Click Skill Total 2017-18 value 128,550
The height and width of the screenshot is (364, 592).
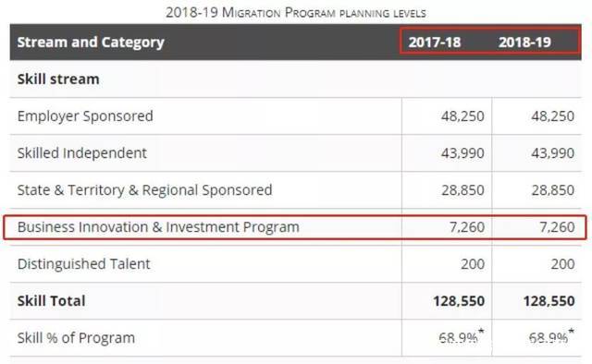pyautogui.click(x=459, y=301)
